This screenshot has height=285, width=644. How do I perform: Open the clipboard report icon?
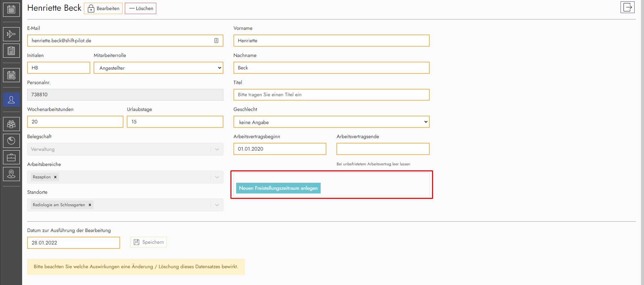(x=11, y=51)
